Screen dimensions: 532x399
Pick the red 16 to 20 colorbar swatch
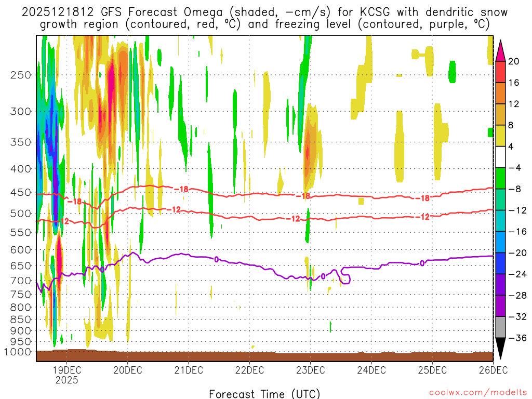500,72
